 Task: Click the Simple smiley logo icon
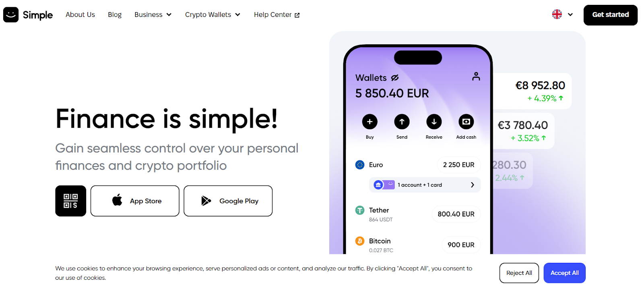coord(11,15)
